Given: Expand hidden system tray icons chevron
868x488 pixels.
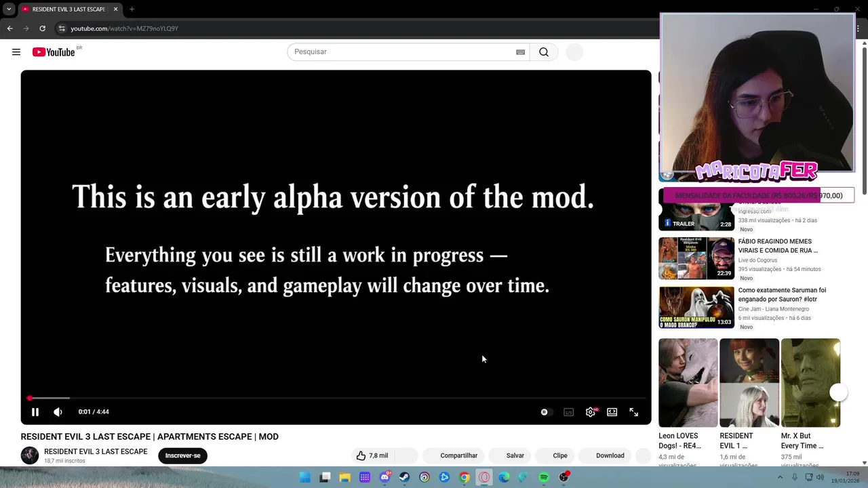Looking at the screenshot, I should click(780, 477).
